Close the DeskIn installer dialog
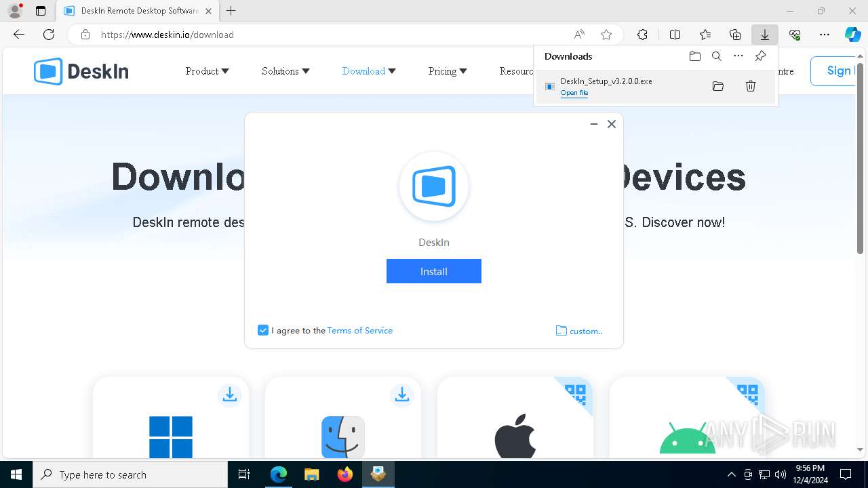 click(612, 124)
